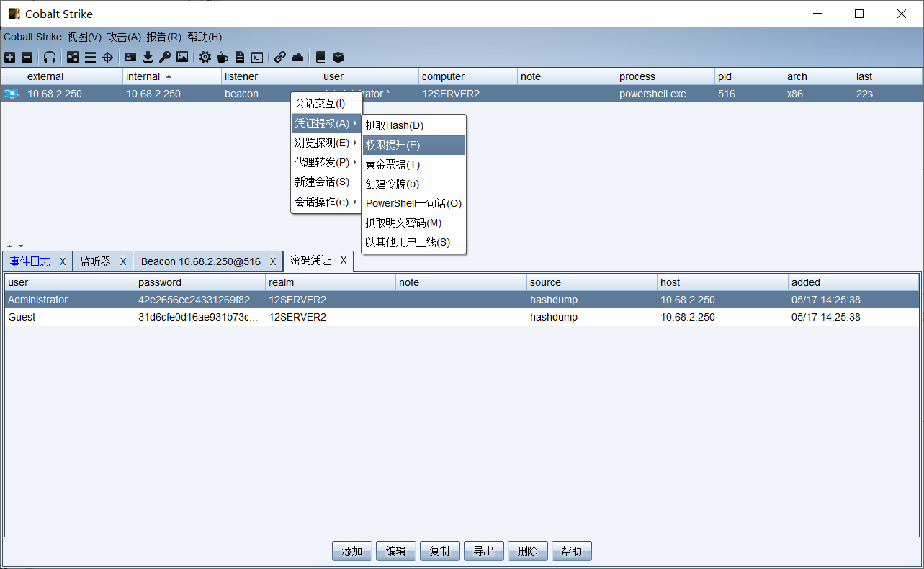
Task: Close the 事件日志 tab
Action: tap(63, 261)
